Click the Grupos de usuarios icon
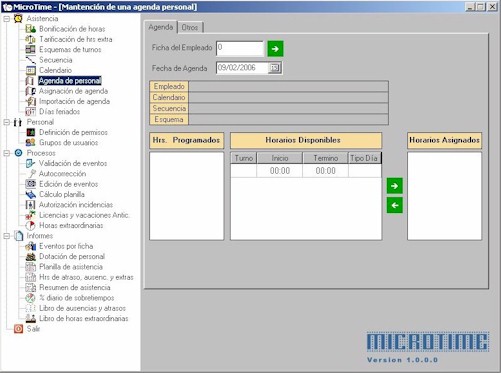Viewport: 501px width, 373px height. (31, 143)
